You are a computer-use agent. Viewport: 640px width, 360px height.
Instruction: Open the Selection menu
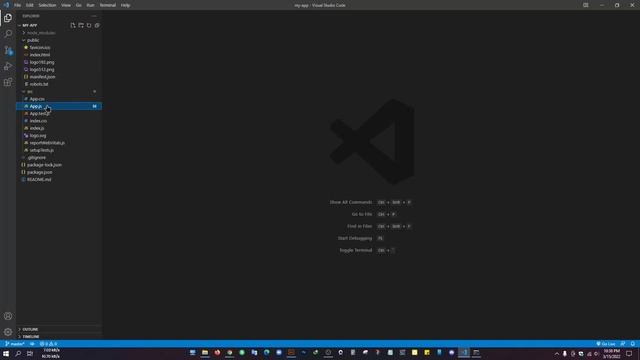click(47, 5)
